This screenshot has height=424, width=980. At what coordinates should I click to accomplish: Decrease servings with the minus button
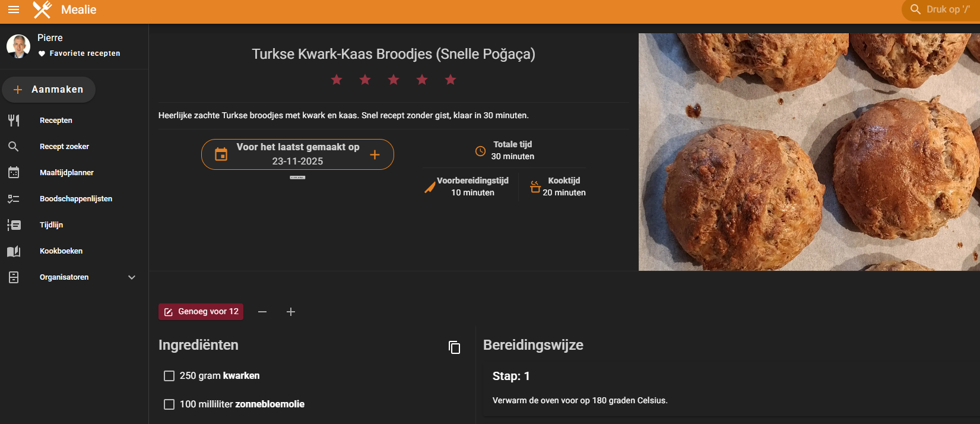[x=262, y=312]
